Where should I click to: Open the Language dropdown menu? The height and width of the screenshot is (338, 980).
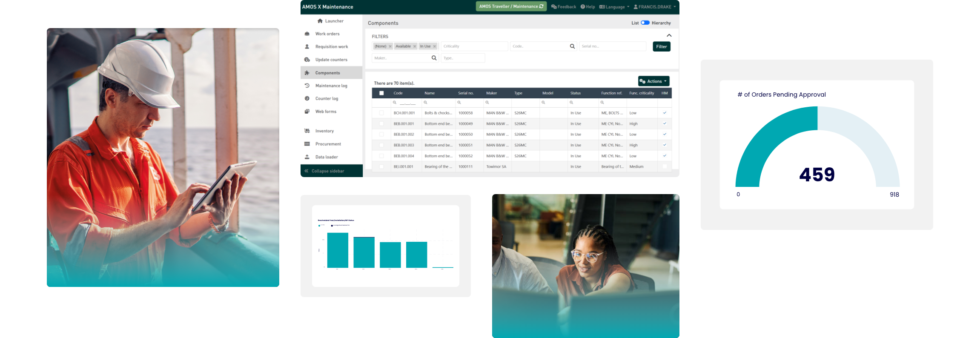click(614, 7)
